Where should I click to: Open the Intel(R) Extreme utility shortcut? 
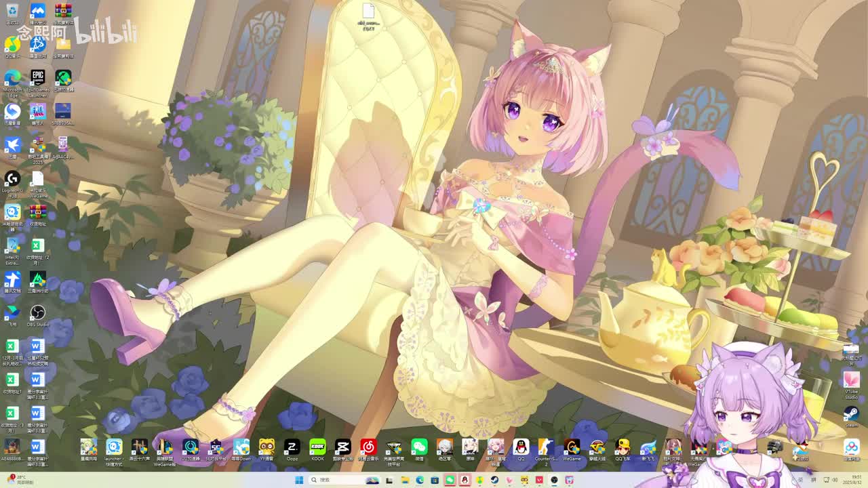click(12, 249)
